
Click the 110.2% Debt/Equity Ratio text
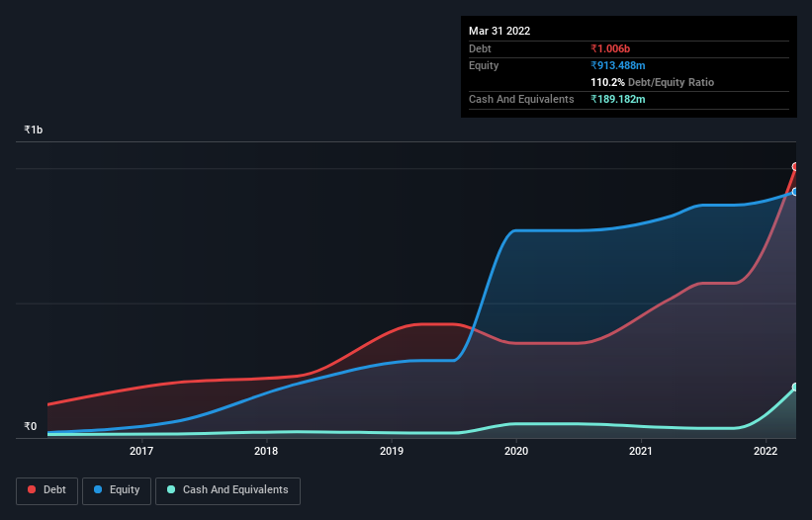click(x=652, y=82)
